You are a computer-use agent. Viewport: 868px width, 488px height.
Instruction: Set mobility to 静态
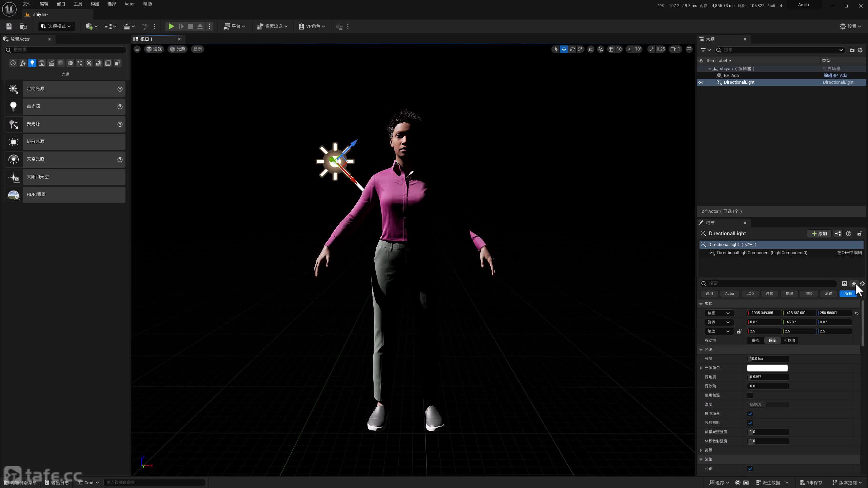pyautogui.click(x=756, y=341)
